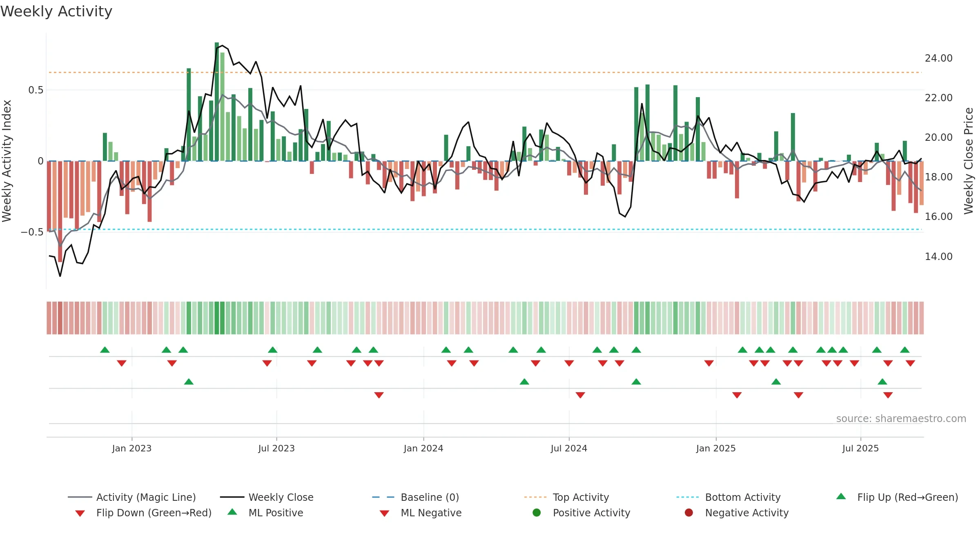Image resolution: width=980 pixels, height=551 pixels.
Task: Select the Jan 2024 axis tick label
Action: [x=423, y=448]
